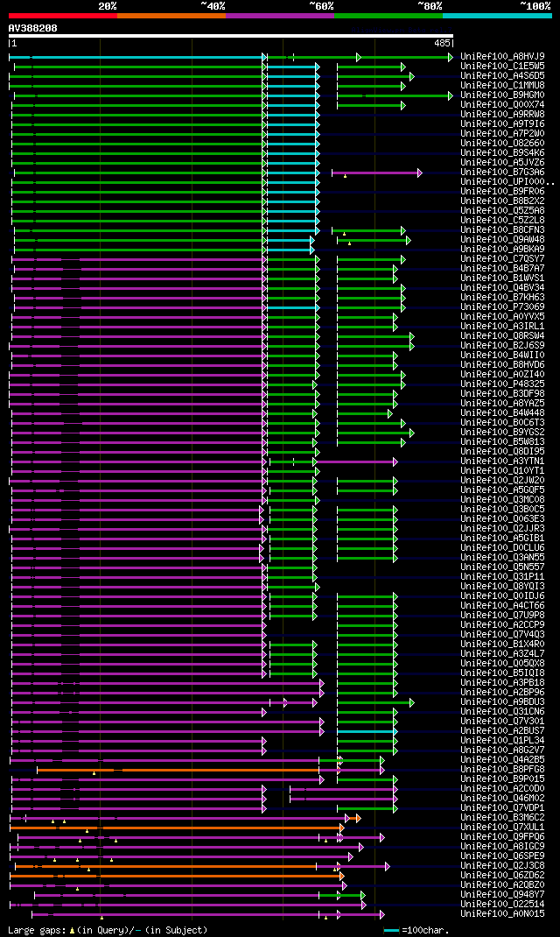Select hit label UniRef100_A9RRW8
The image size is (560, 937).
502,114
